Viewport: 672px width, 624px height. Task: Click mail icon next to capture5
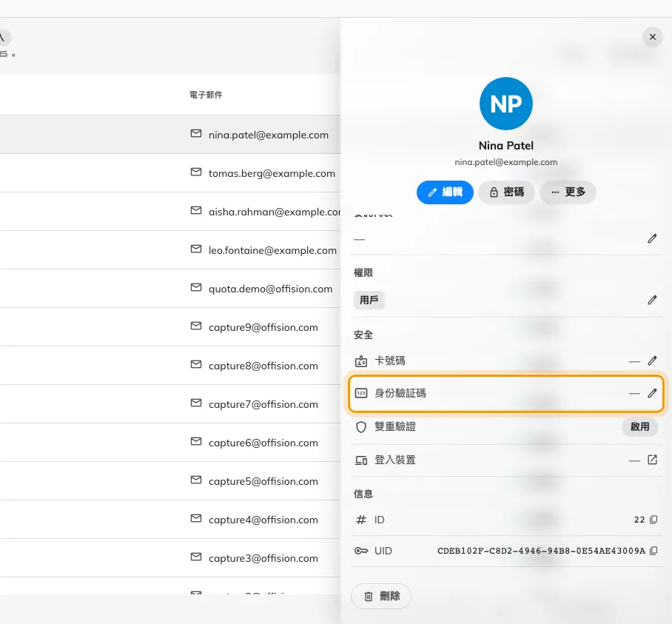click(x=196, y=480)
